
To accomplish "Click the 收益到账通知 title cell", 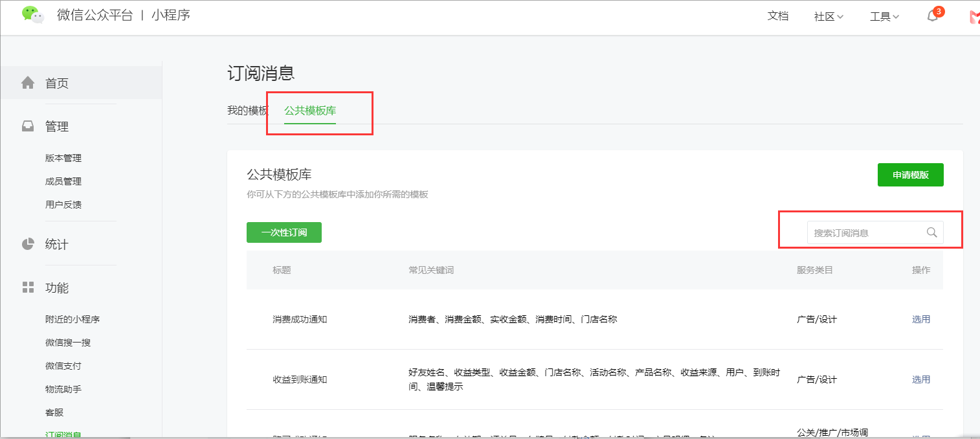I will [300, 379].
